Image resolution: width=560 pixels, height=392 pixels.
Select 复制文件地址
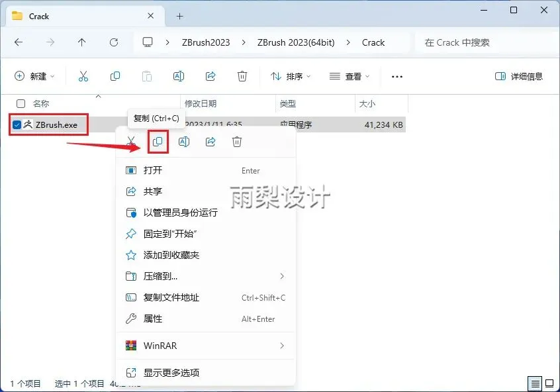[206, 297]
